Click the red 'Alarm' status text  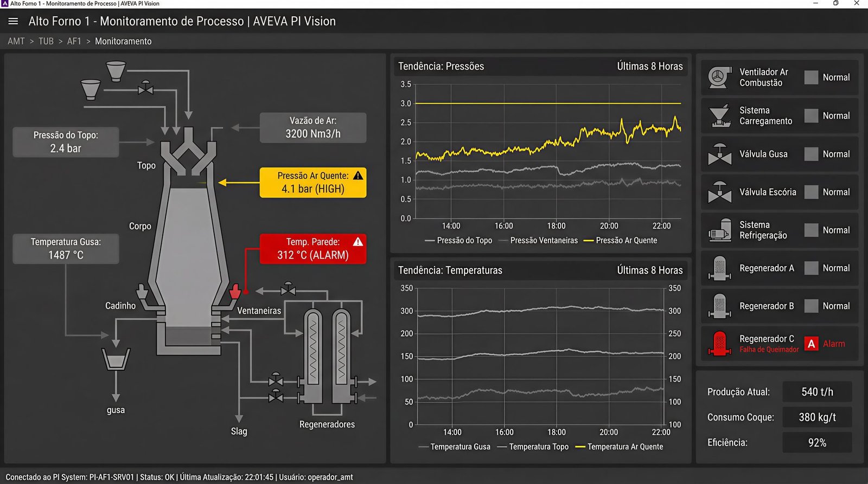(834, 344)
